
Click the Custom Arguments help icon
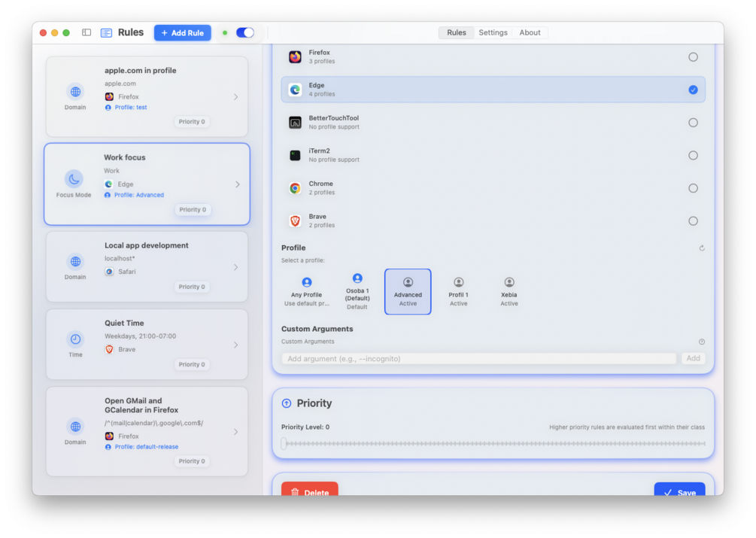[702, 342]
